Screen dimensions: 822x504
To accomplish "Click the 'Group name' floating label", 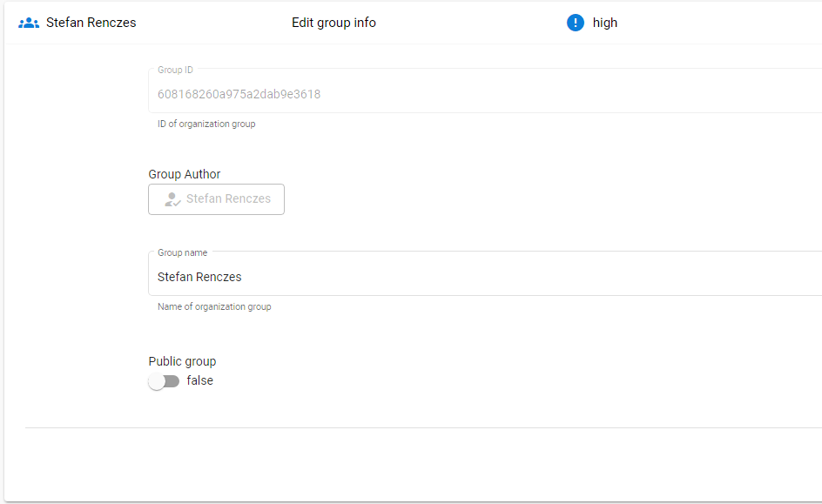I will coord(183,252).
